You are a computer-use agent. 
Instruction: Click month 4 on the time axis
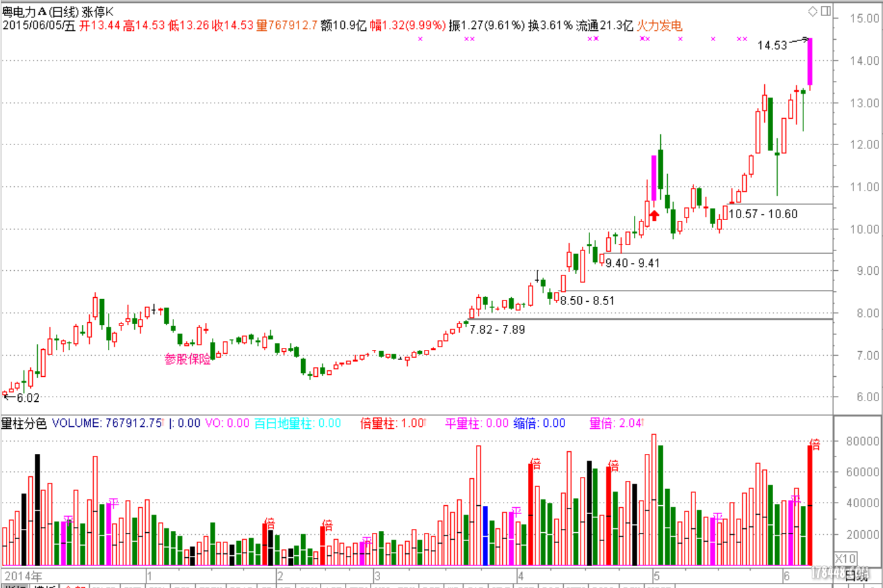[x=521, y=576]
